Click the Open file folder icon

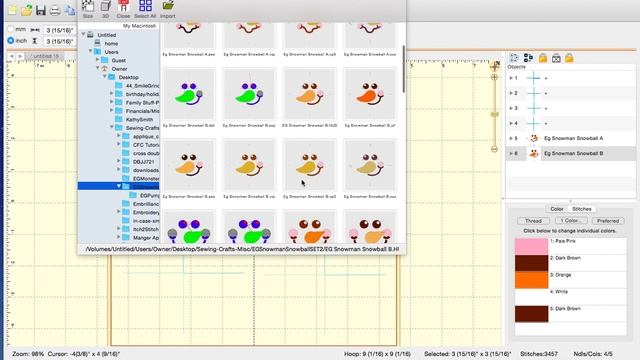click(x=27, y=10)
